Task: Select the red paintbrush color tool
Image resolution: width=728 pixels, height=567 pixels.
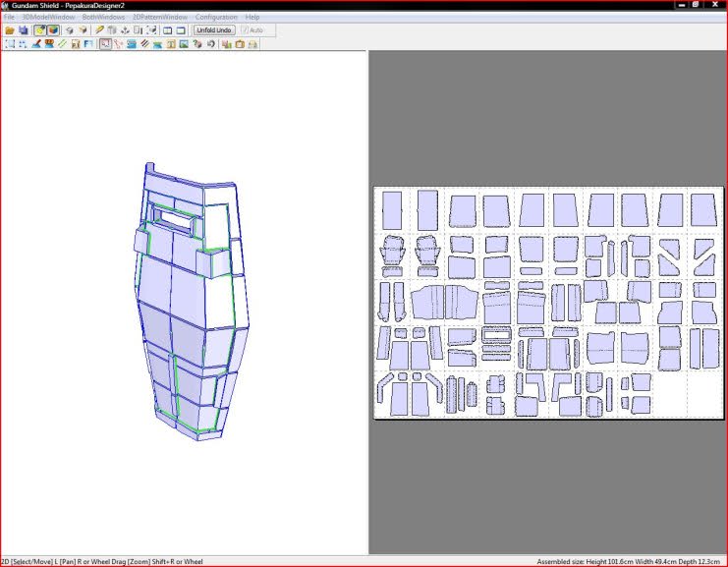Action: pos(35,44)
